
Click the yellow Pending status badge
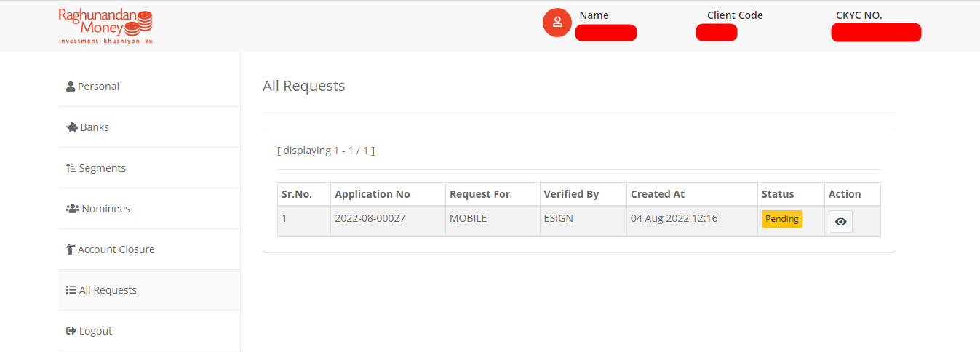click(x=782, y=219)
